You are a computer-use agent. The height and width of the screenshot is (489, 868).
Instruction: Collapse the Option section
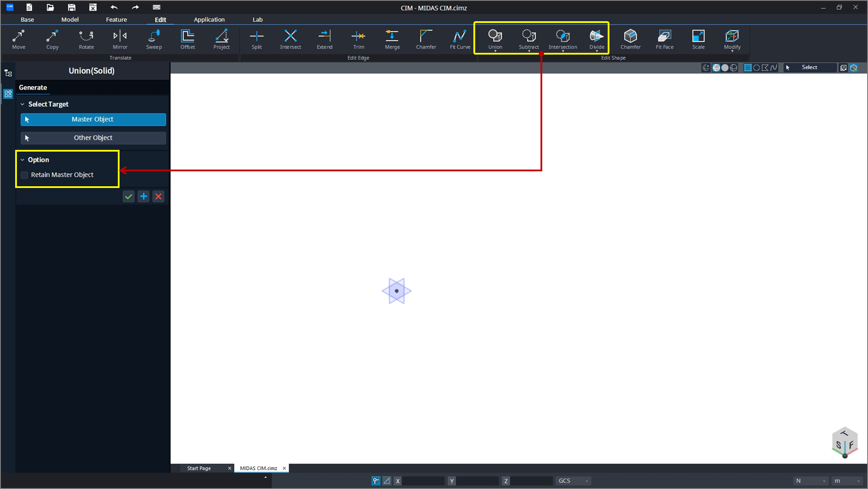(23, 160)
